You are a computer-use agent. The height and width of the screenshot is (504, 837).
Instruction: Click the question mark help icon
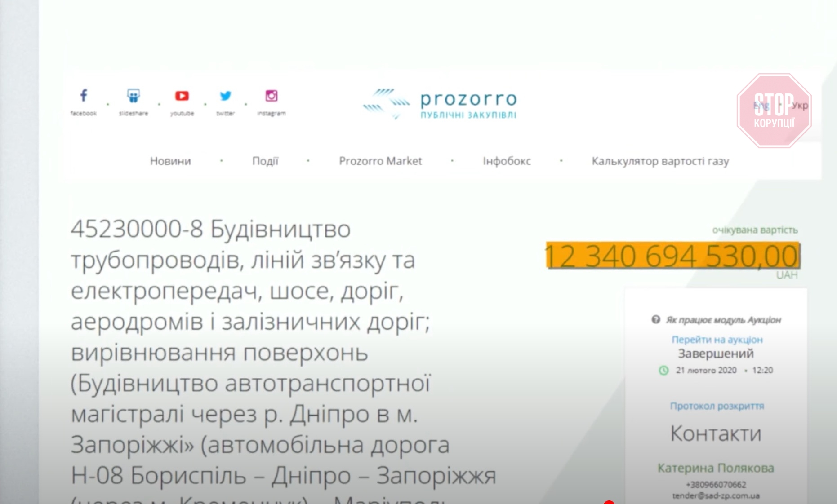656,319
